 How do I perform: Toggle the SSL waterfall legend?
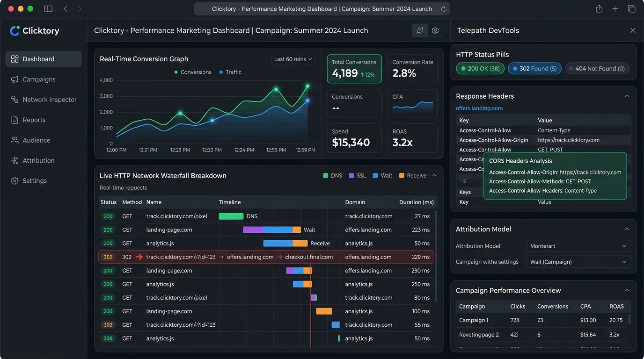[358, 176]
